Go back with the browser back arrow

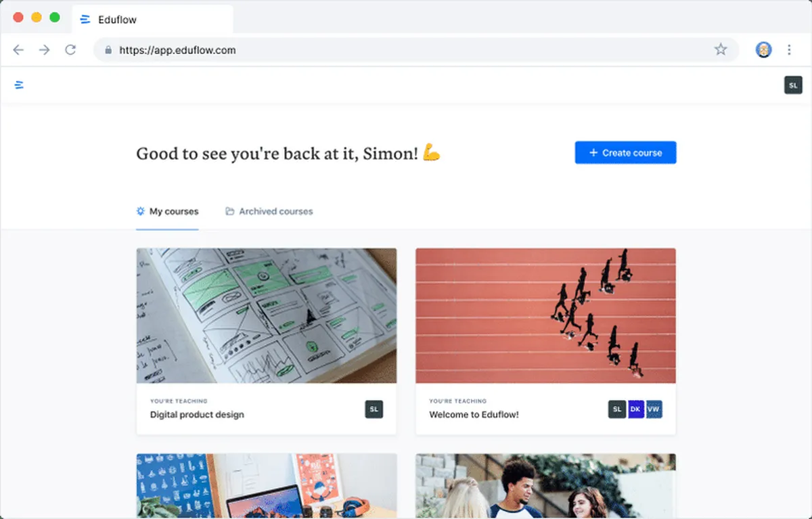[18, 49]
